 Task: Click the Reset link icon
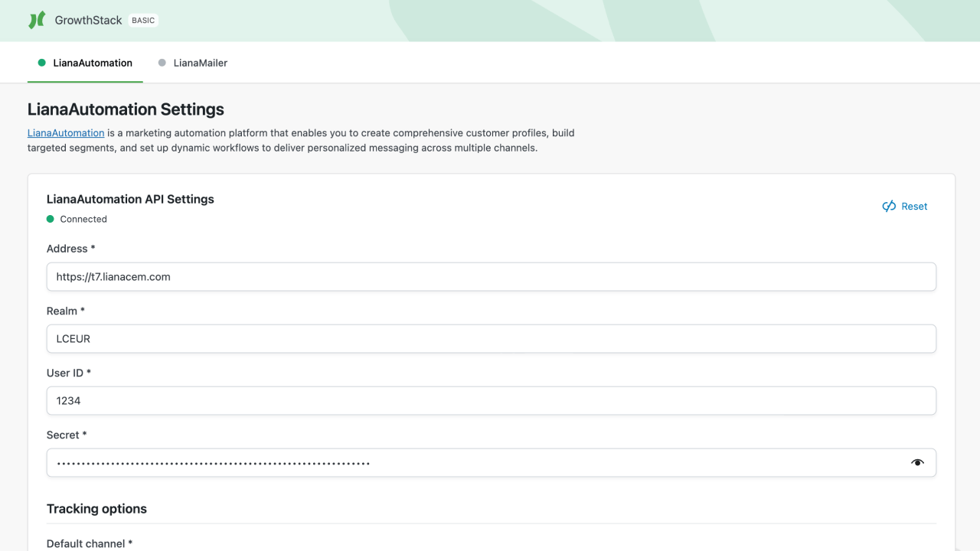point(889,207)
